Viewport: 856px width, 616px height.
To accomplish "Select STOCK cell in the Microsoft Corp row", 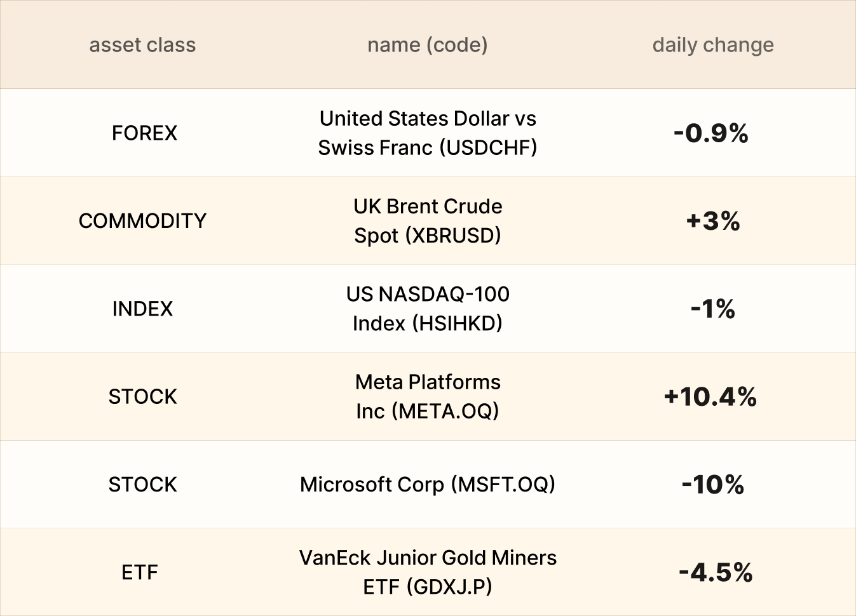I will coord(142,485).
